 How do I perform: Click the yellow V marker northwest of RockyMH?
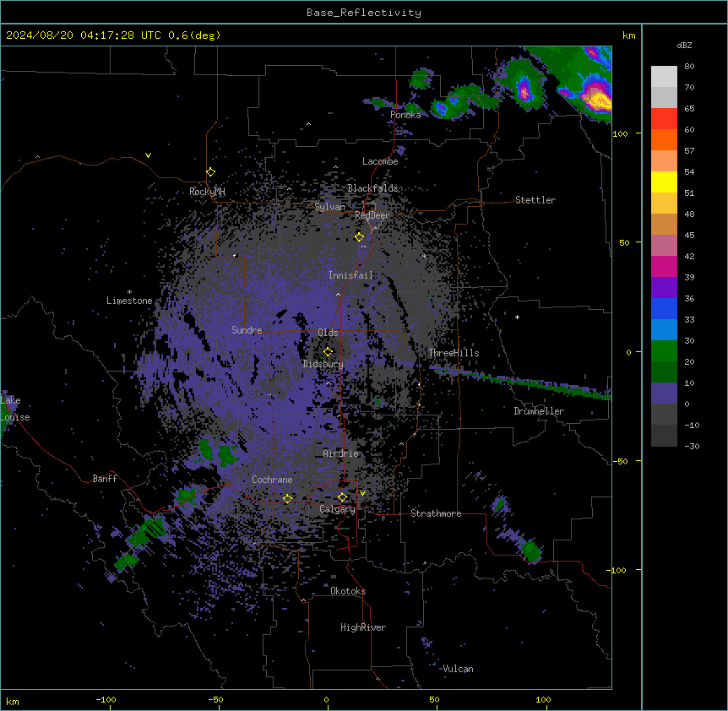(148, 155)
